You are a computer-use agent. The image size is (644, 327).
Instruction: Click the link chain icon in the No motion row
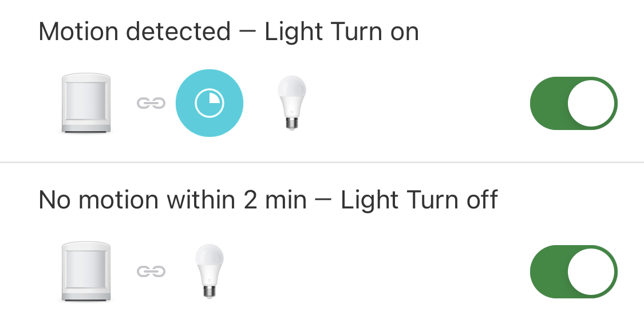pos(151,271)
